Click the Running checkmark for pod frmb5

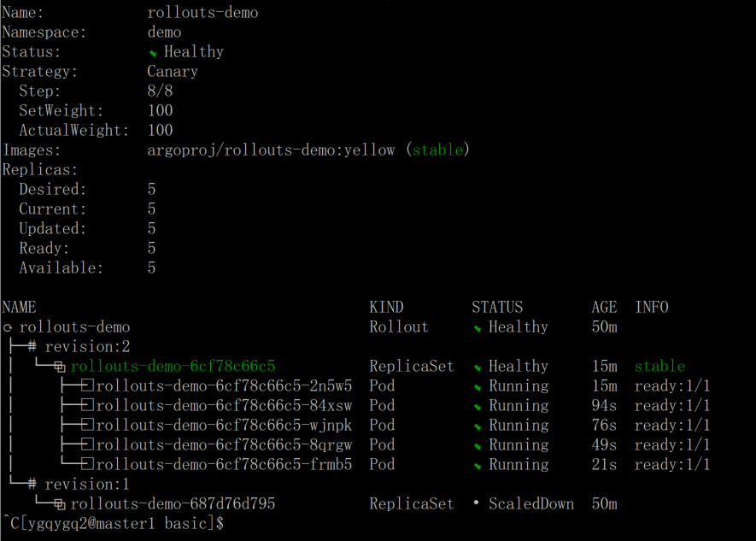point(478,466)
